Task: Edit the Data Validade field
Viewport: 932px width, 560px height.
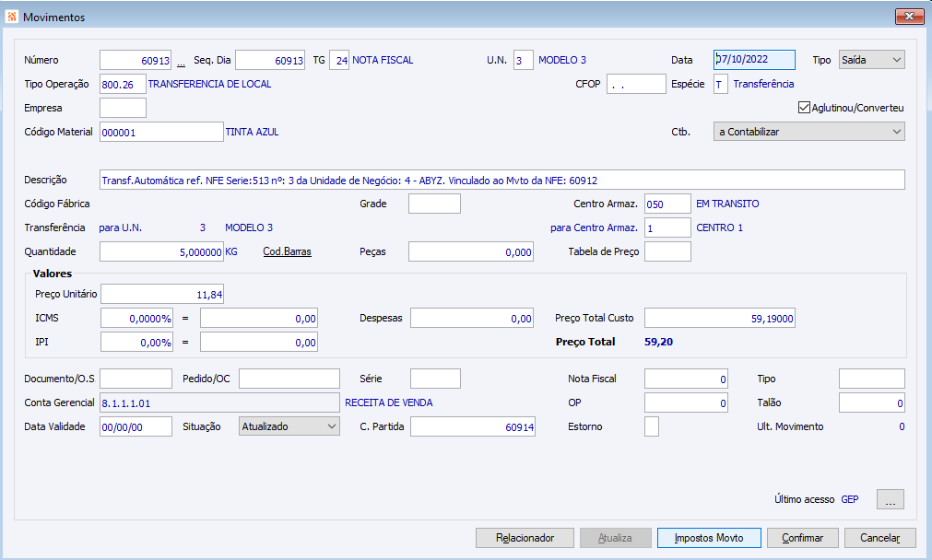Action: pos(136,426)
